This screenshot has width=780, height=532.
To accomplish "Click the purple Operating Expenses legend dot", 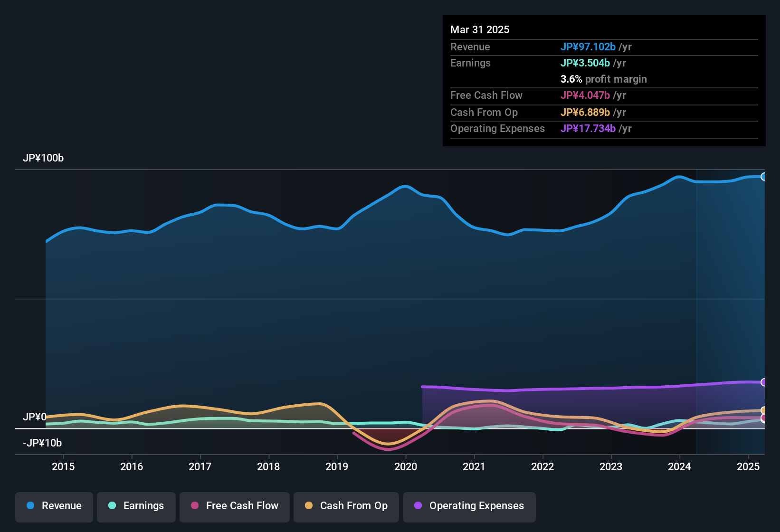I will click(418, 505).
